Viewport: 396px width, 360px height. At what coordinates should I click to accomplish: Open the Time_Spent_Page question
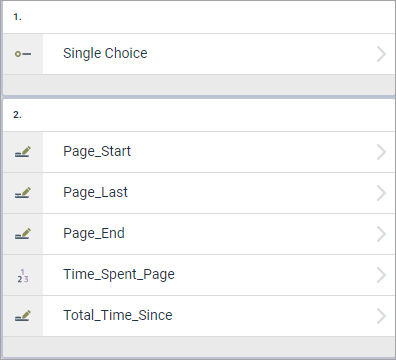[199, 275]
